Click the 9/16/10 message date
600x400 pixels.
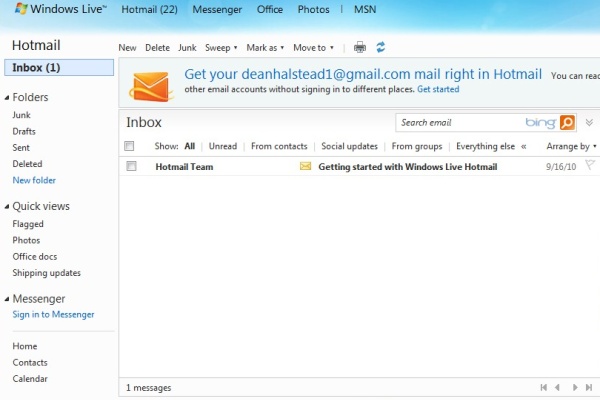pos(561,167)
